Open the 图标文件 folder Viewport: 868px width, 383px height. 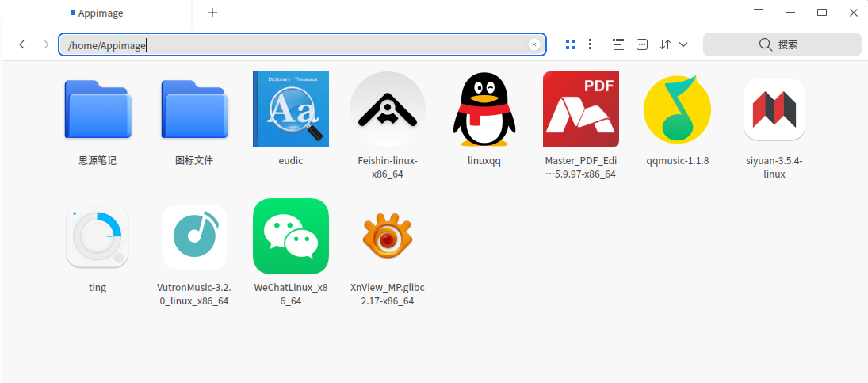pyautogui.click(x=194, y=109)
